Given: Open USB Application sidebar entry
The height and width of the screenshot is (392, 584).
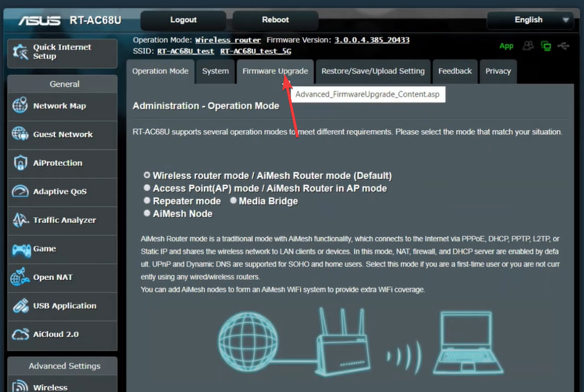Looking at the screenshot, I should coord(63,306).
